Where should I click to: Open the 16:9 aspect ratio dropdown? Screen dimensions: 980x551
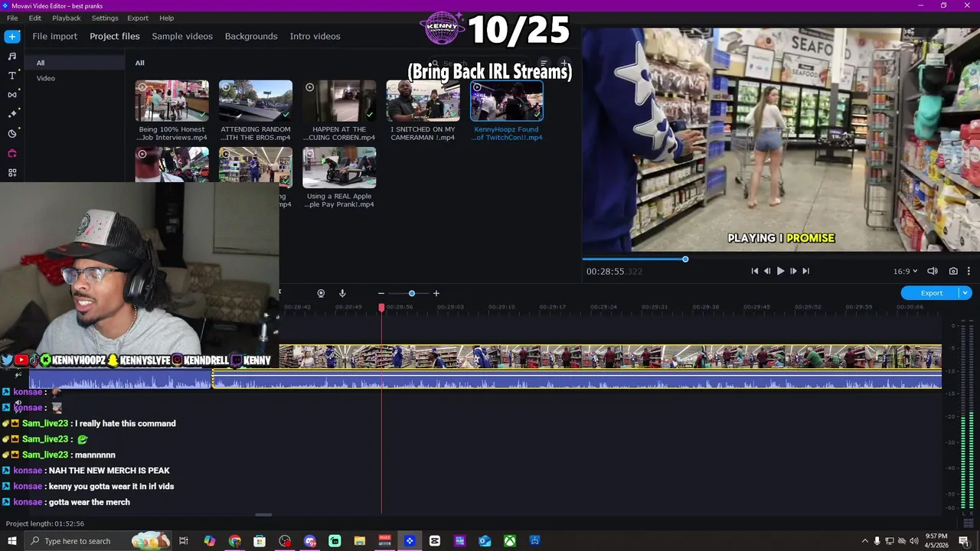tap(905, 271)
